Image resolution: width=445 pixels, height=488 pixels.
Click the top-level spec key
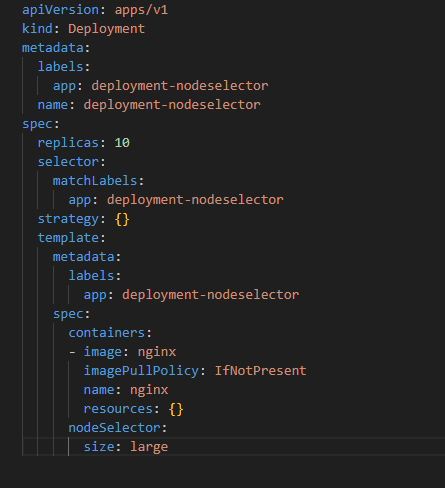coord(37,124)
